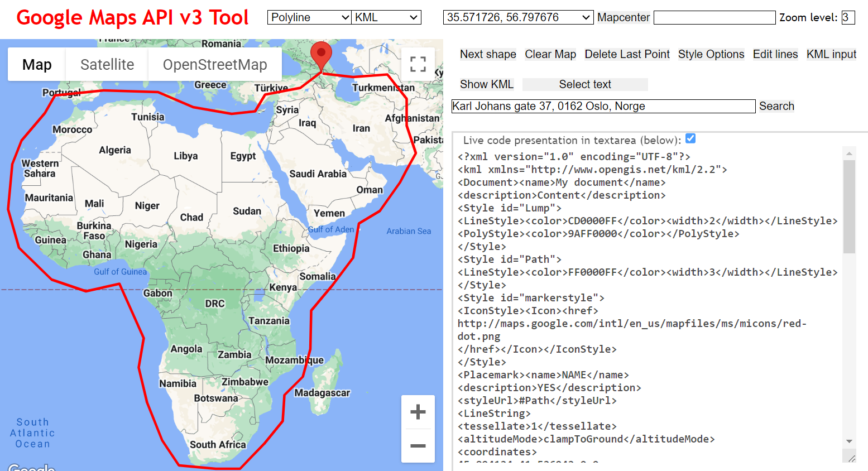Screen dimensions: 868x471
Task: Click the Yemen label on the map
Action: tap(329, 213)
